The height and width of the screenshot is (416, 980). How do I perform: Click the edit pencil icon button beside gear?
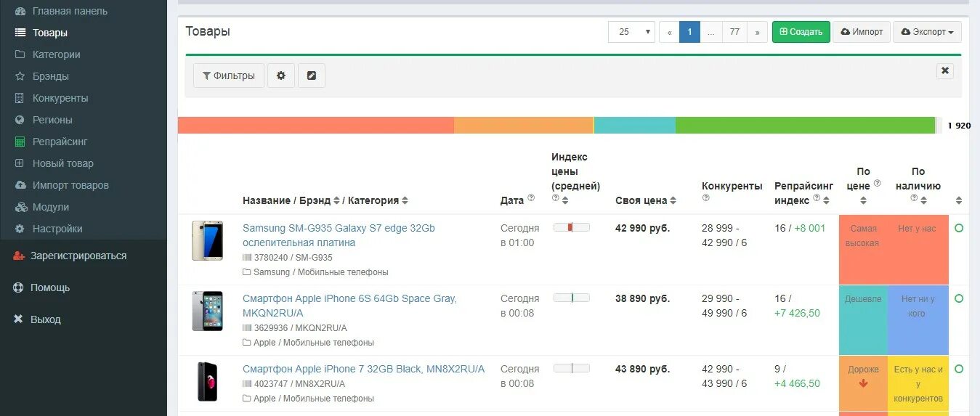(x=312, y=76)
